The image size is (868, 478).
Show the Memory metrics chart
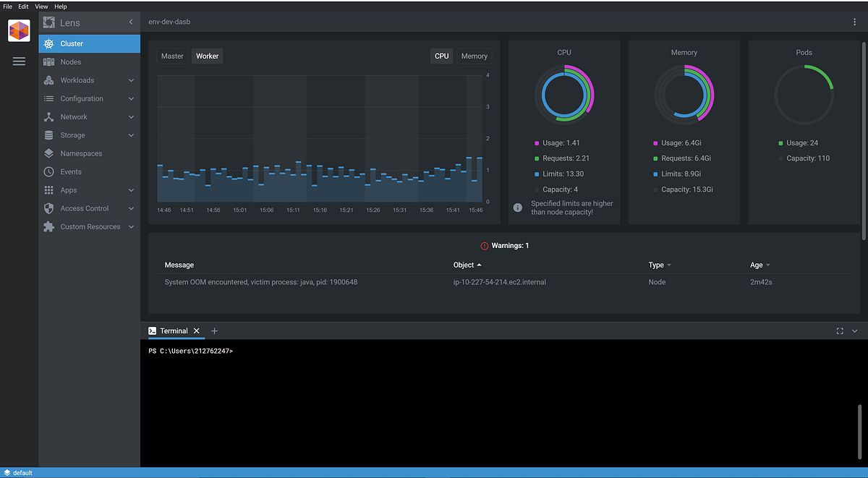point(474,56)
